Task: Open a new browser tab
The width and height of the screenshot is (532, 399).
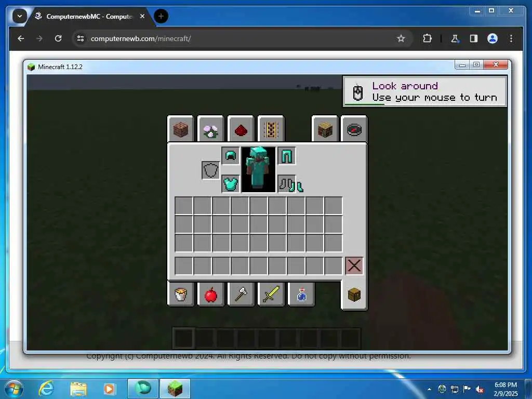Action: tap(161, 16)
